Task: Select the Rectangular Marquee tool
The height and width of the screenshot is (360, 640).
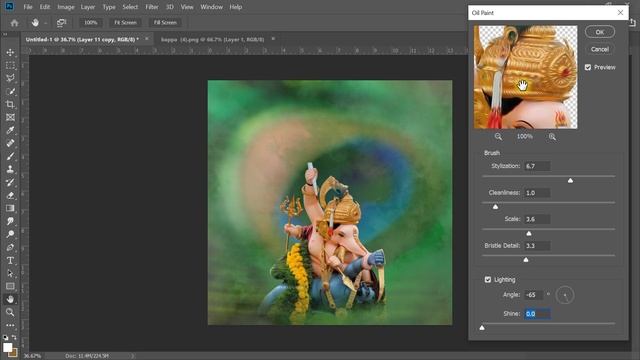Action: point(10,65)
